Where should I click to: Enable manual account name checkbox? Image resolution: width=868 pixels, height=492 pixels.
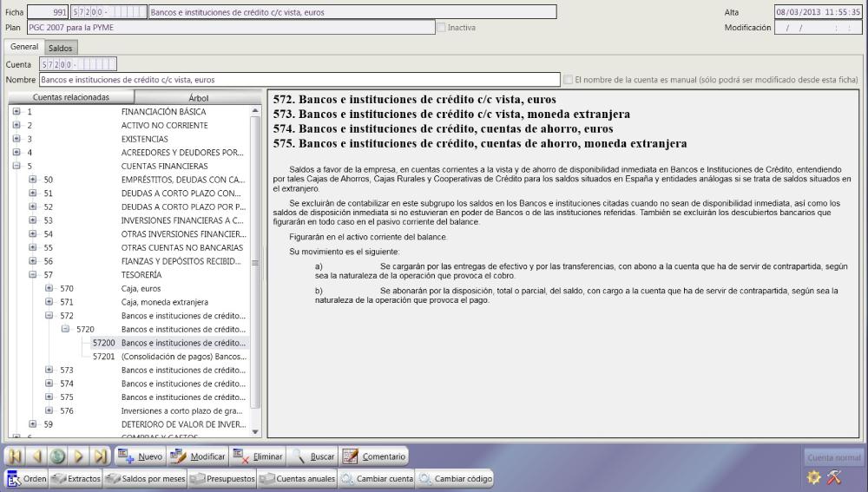pos(568,80)
